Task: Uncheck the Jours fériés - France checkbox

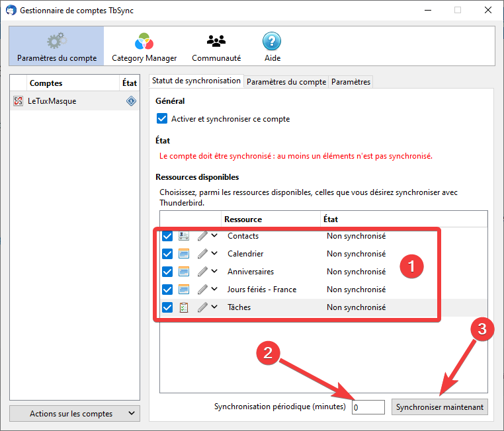Action: pyautogui.click(x=167, y=290)
